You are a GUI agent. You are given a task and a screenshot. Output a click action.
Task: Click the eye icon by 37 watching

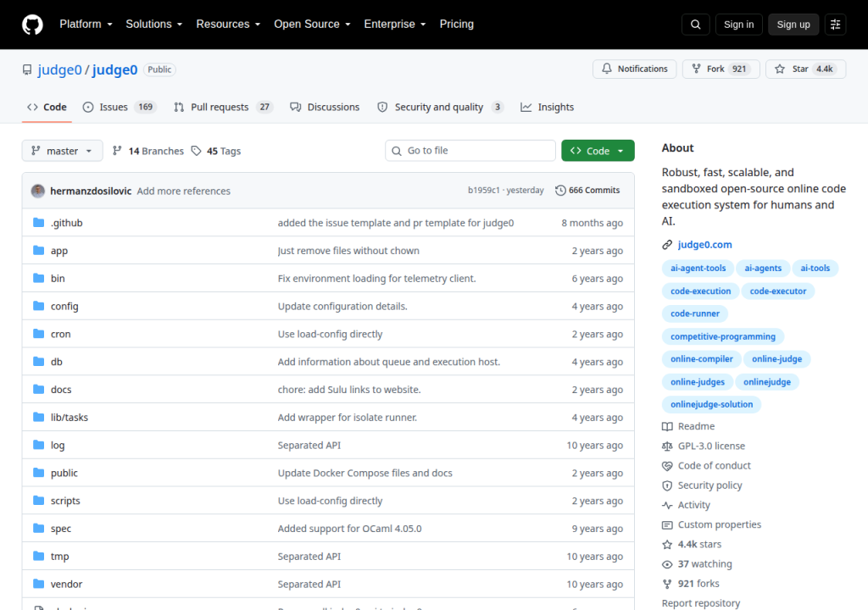coord(667,564)
